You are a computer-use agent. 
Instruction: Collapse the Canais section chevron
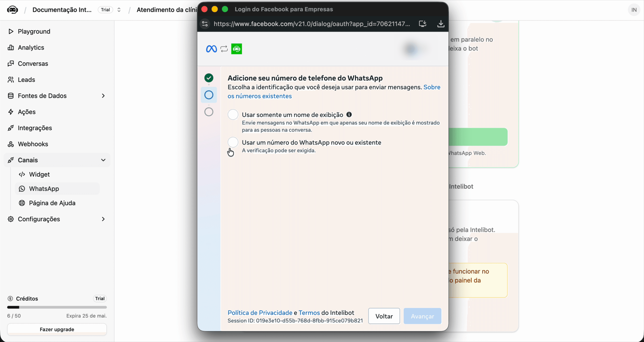(x=103, y=160)
